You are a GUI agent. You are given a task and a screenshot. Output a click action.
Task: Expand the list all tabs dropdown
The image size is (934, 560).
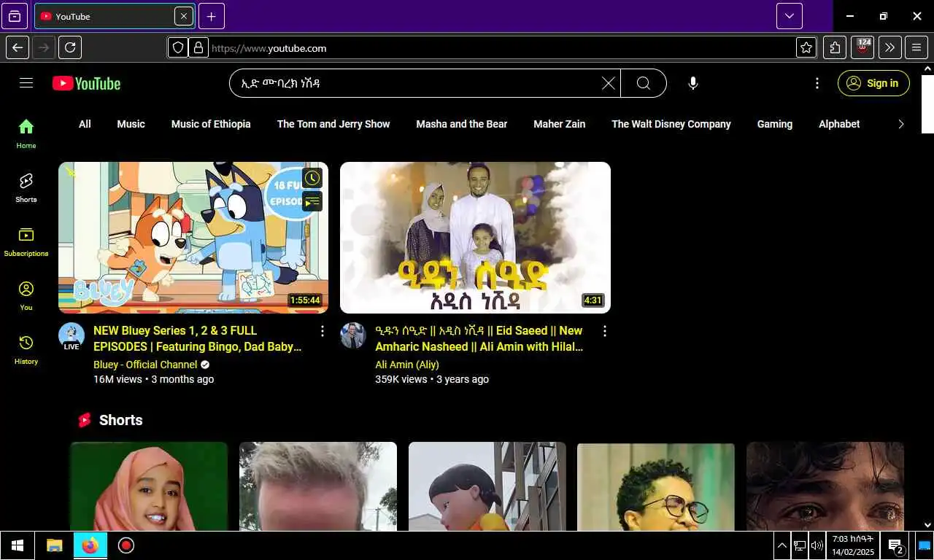coord(790,16)
